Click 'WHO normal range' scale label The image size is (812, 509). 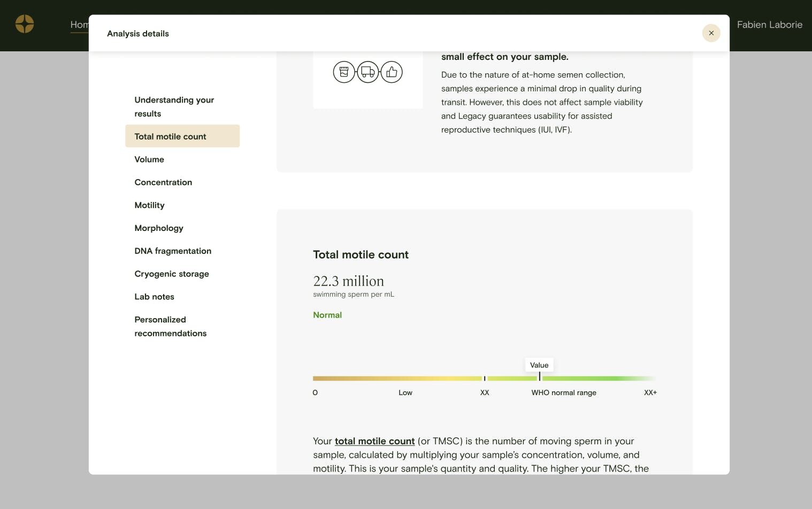tap(564, 393)
